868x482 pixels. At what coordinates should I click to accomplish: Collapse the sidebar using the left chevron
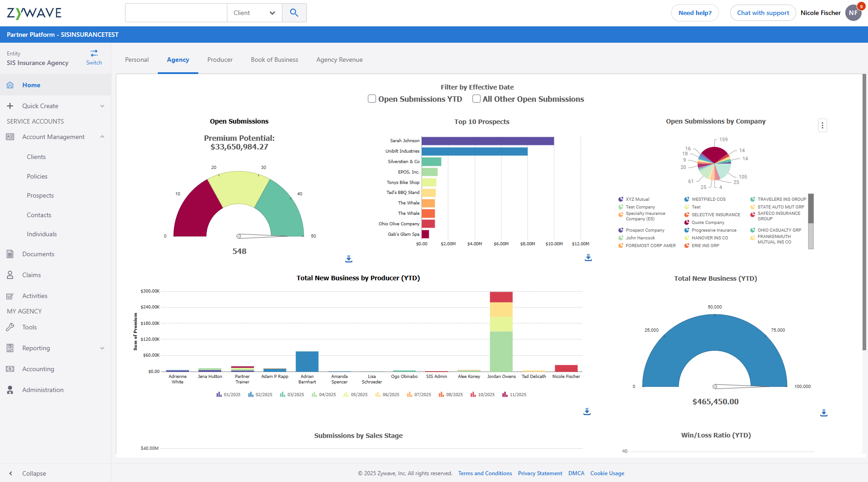11,473
